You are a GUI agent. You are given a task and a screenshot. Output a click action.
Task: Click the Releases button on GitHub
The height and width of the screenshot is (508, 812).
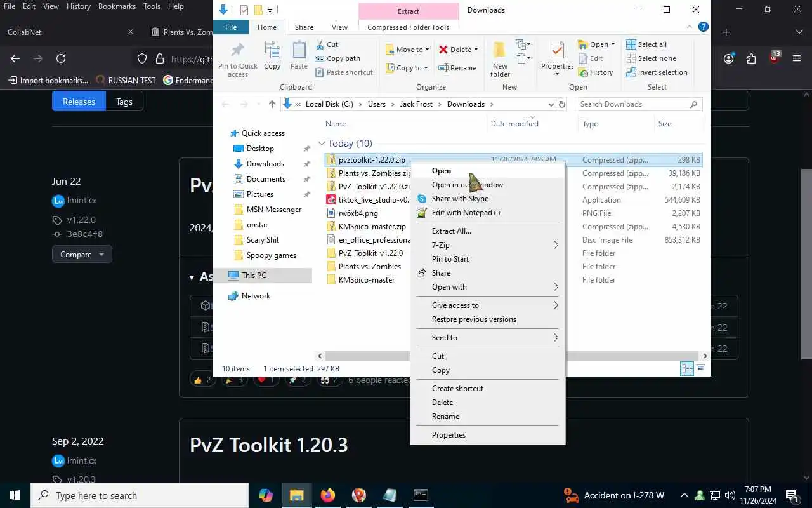pos(79,102)
